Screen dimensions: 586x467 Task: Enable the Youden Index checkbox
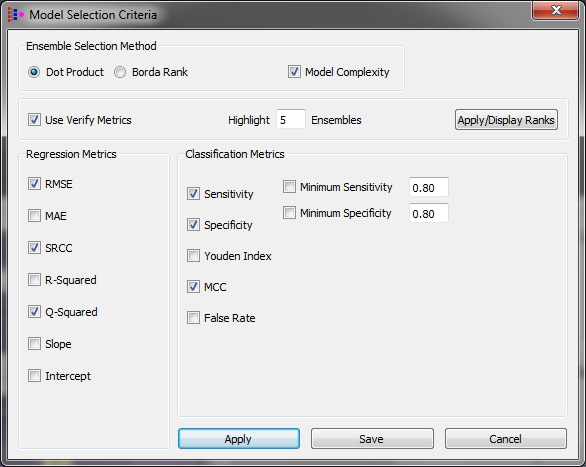[193, 256]
